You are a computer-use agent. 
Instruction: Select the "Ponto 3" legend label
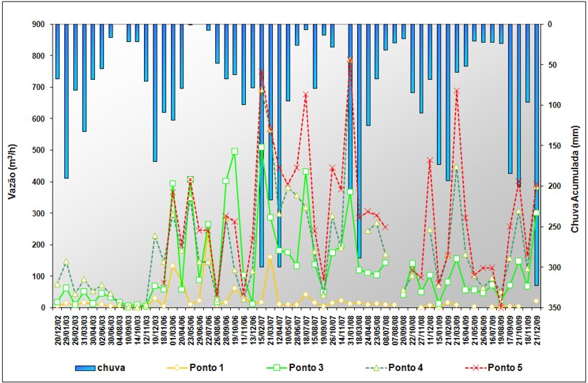pyautogui.click(x=309, y=367)
